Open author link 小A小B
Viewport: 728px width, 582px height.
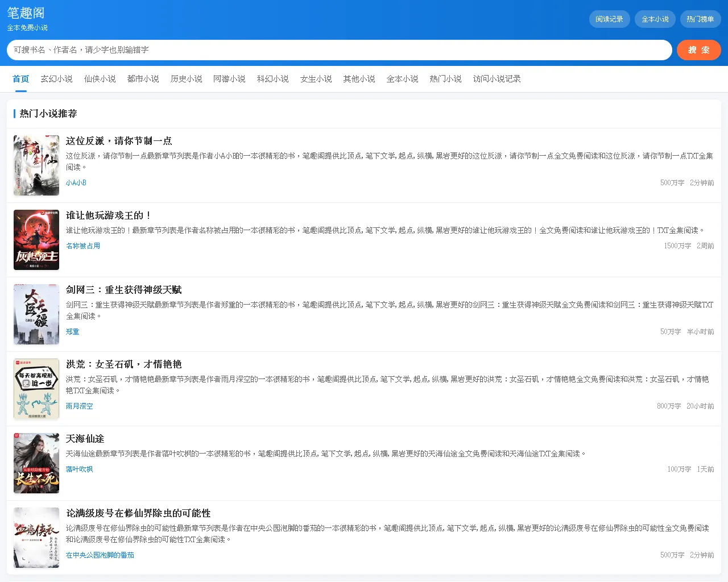(76, 183)
